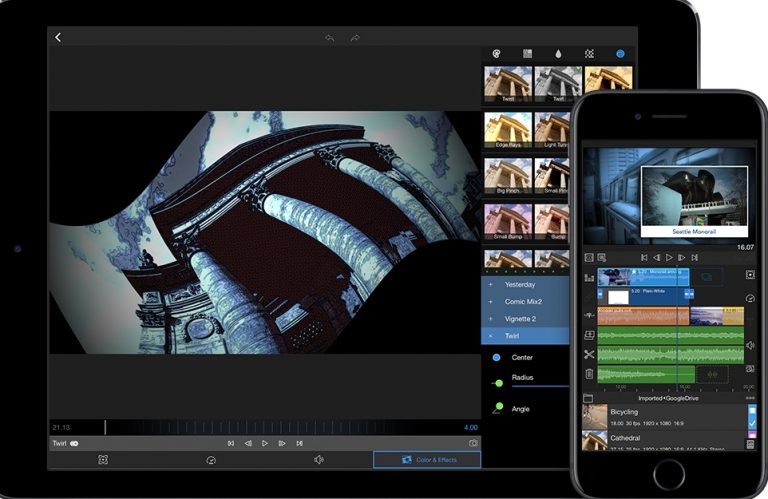This screenshot has height=499, width=768.
Task: Select the Monorail video clip on timeline
Action: tap(644, 277)
